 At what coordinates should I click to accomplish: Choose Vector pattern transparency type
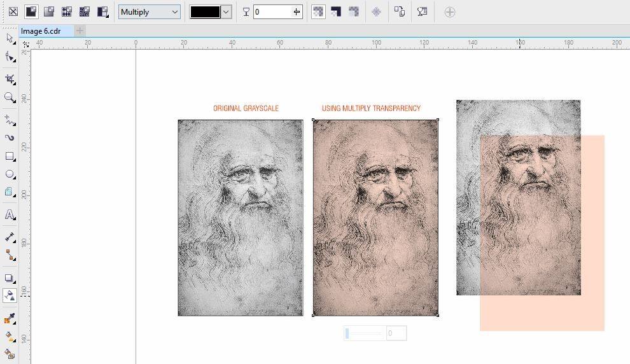[x=67, y=11]
